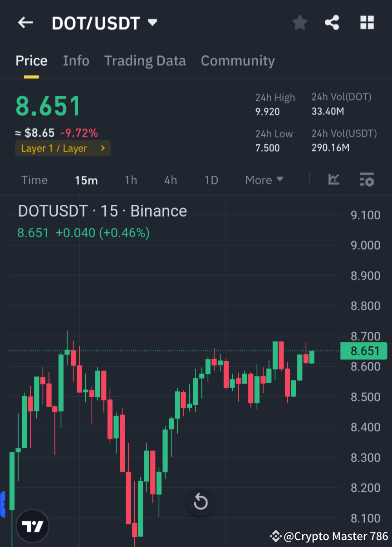
Task: Add DOT/USDT to favorites via star icon
Action: coord(299,22)
